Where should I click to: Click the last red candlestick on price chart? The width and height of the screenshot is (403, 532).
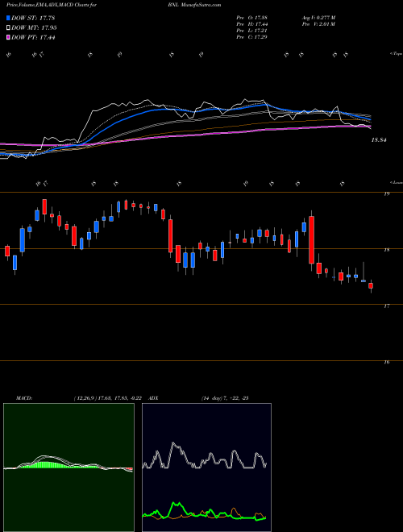(x=371, y=285)
